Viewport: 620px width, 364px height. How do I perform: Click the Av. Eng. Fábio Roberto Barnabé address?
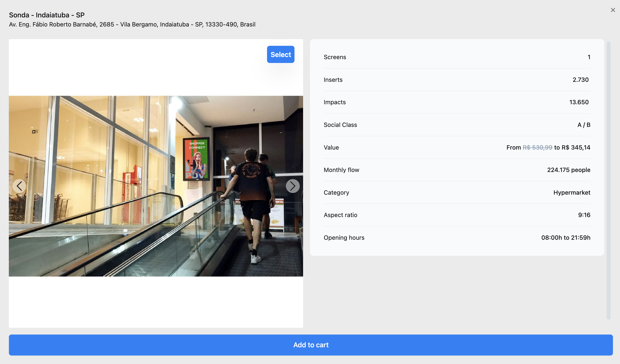132,25
